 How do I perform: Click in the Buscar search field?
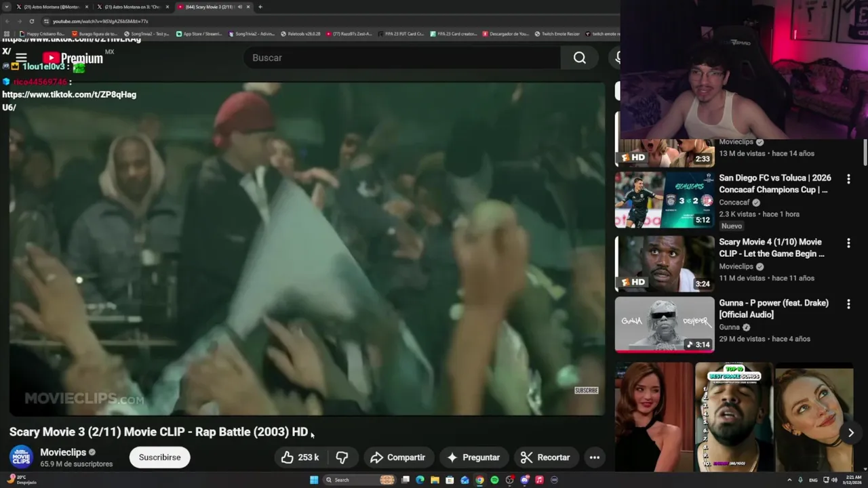click(x=402, y=58)
